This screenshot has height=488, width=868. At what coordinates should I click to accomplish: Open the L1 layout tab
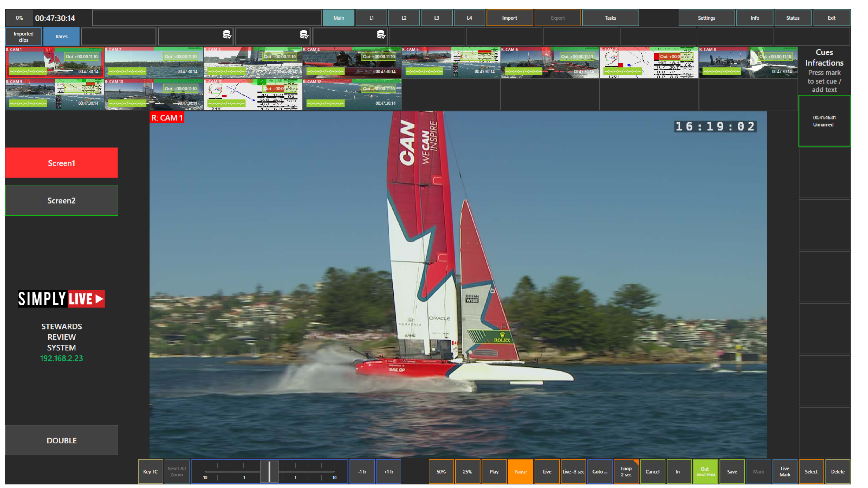point(371,18)
